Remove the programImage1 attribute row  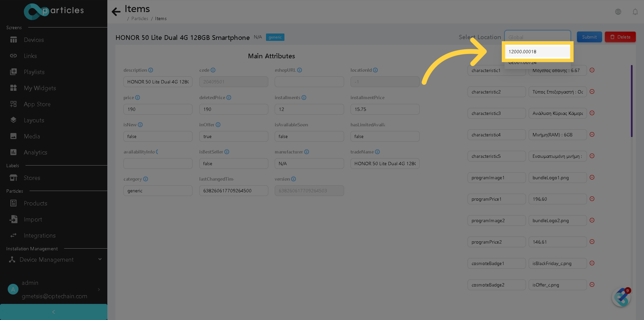point(592,177)
